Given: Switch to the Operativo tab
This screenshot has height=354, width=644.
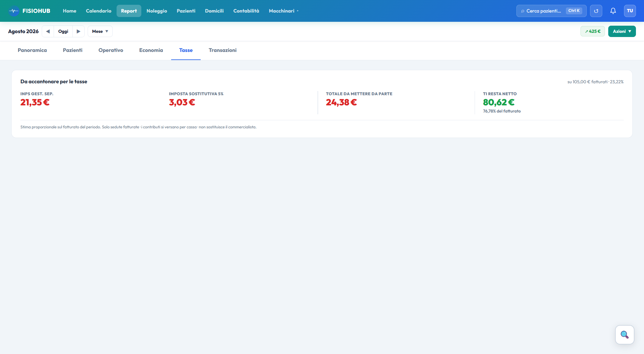Looking at the screenshot, I should (x=111, y=50).
